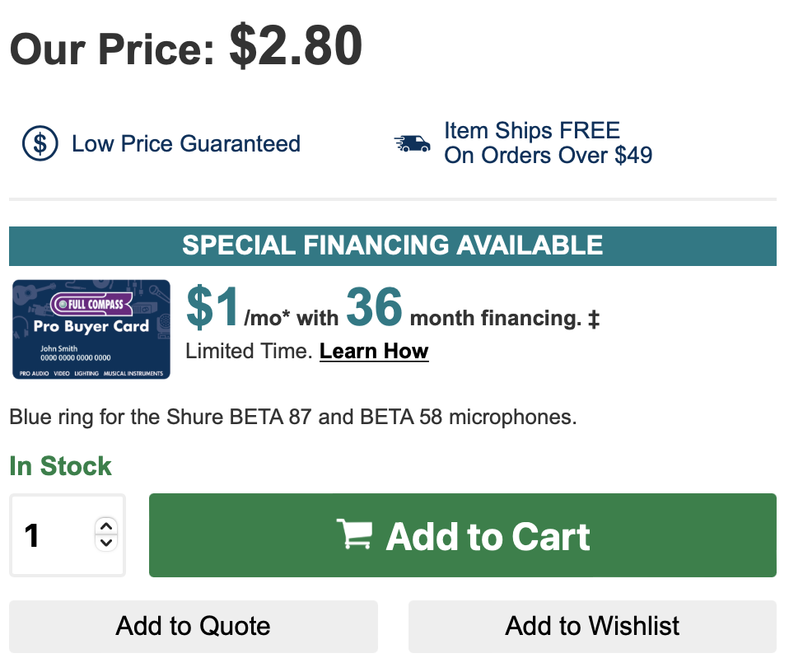The width and height of the screenshot is (789, 672).
Task: Focus the quantity input field
Action: (x=68, y=535)
